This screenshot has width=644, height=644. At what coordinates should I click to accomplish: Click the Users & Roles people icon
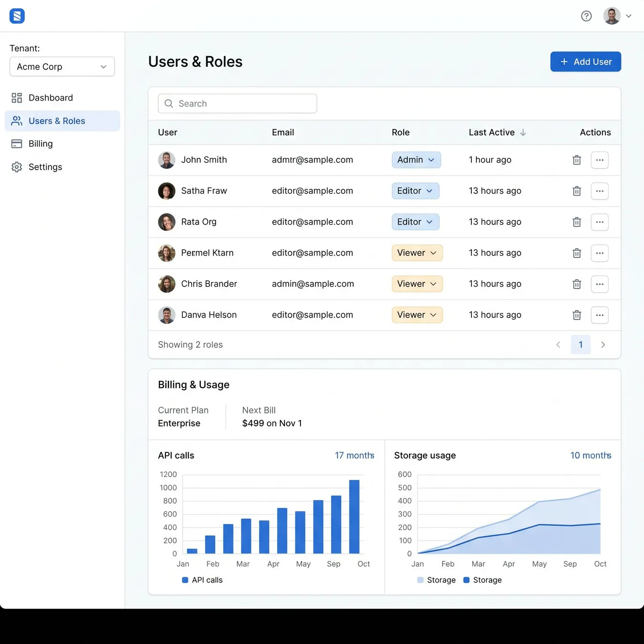(17, 121)
